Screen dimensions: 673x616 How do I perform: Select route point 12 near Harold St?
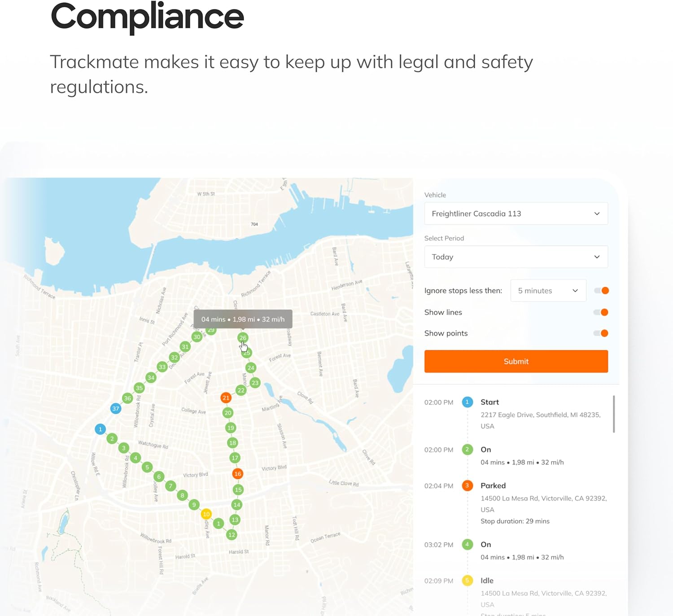tap(232, 534)
